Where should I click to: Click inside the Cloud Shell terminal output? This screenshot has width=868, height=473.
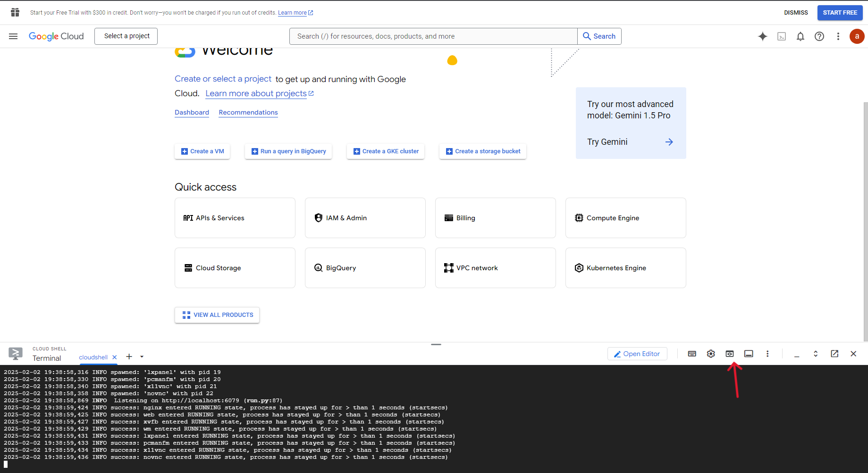[x=434, y=419]
